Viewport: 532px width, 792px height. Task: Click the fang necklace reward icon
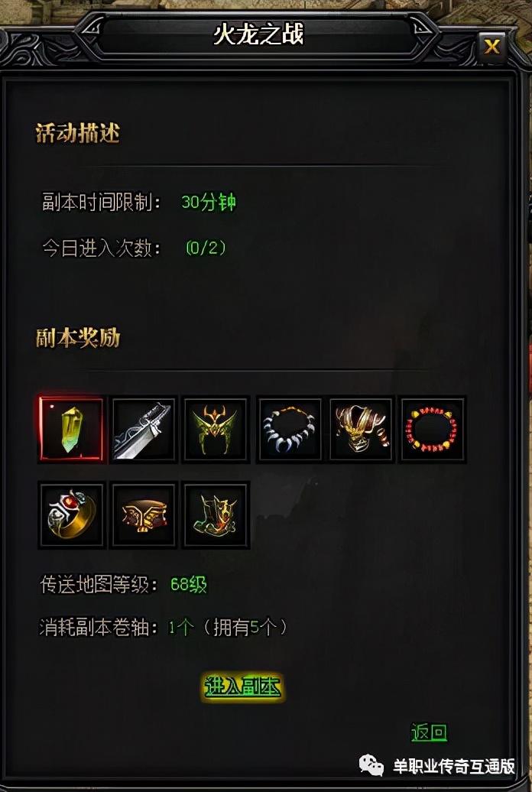290,430
